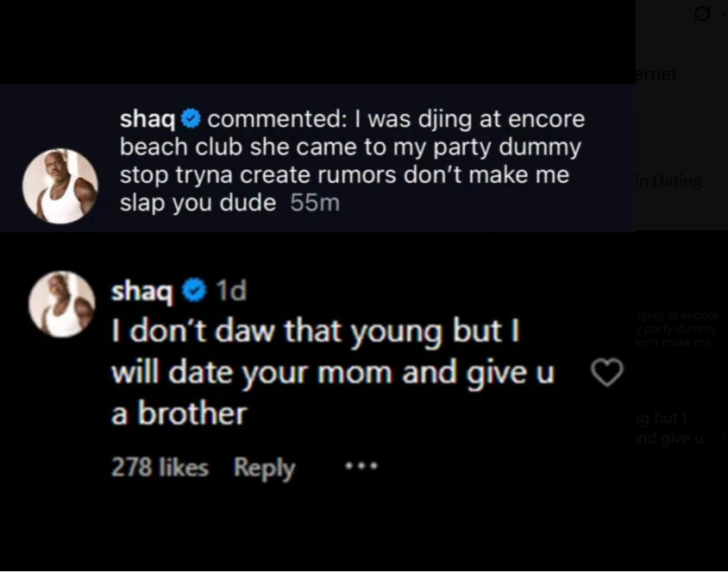View the 278 likes list
Image resolution: width=728 pixels, height=573 pixels.
click(160, 468)
